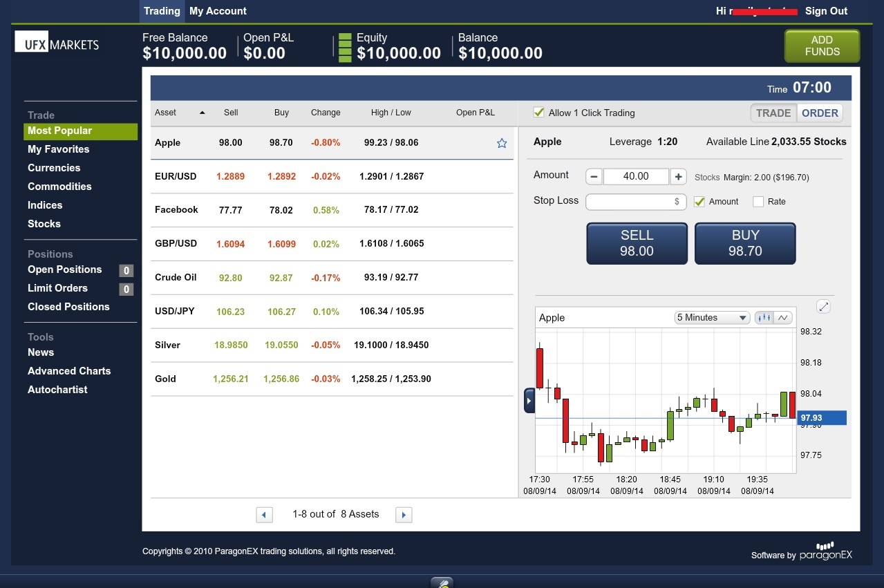The width and height of the screenshot is (884, 588).
Task: Click EUR/USD sell price 1.2889
Action: tap(230, 177)
